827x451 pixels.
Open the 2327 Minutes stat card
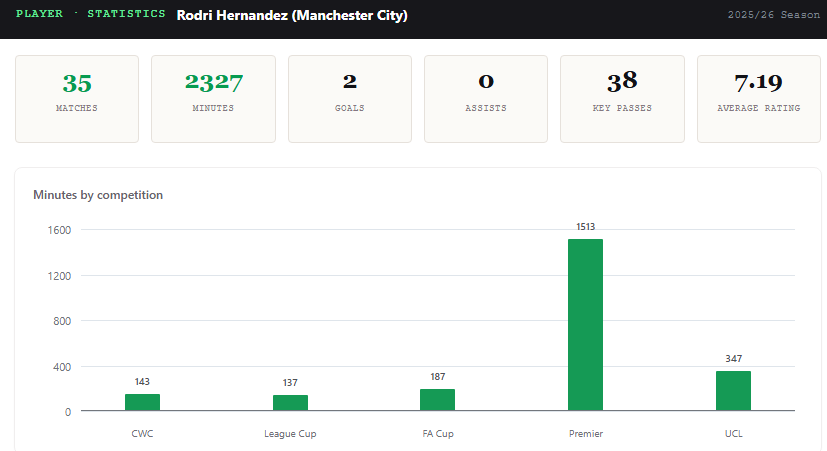214,99
